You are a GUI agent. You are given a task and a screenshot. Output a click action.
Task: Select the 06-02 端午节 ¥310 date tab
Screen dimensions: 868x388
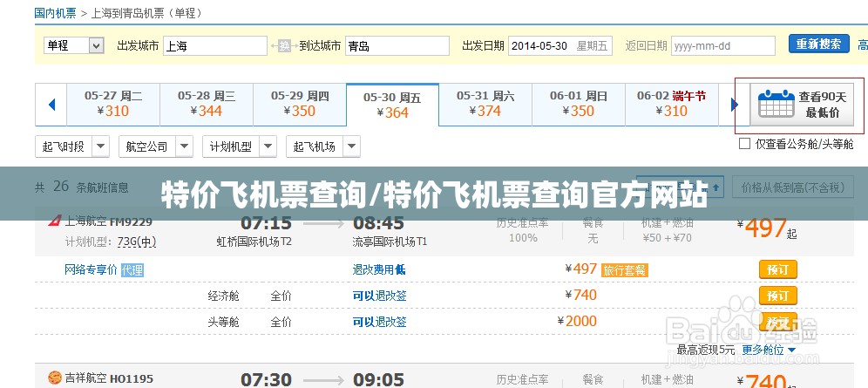pos(672,104)
